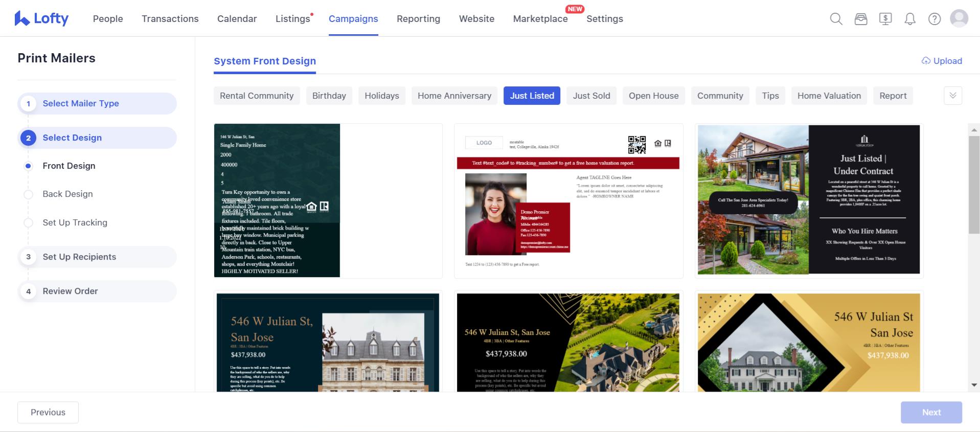Filter by Open House category

pyautogui.click(x=654, y=96)
